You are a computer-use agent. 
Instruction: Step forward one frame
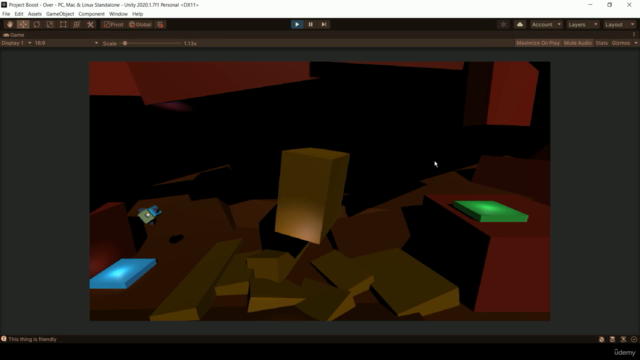coord(324,24)
